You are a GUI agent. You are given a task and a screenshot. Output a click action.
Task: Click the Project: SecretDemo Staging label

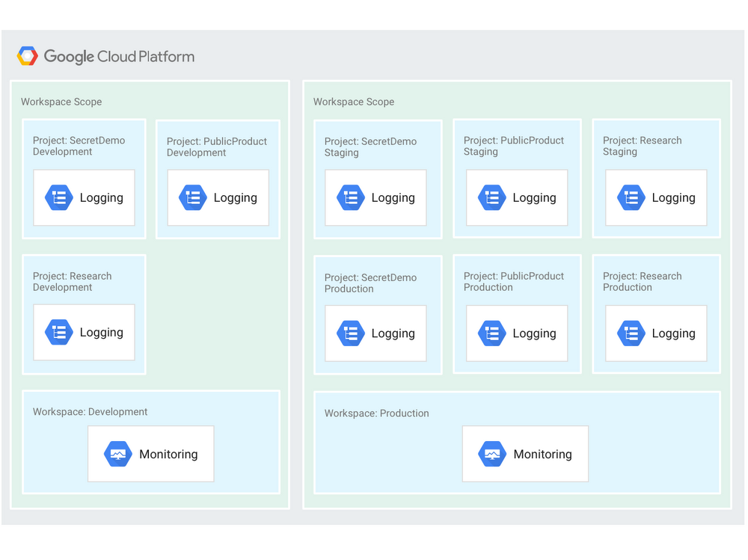[x=370, y=147]
